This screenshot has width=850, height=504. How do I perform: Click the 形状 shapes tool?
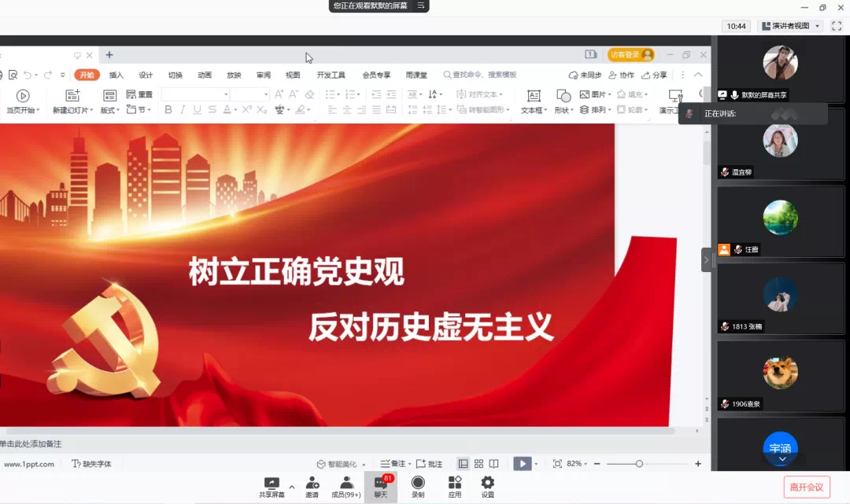click(x=563, y=101)
